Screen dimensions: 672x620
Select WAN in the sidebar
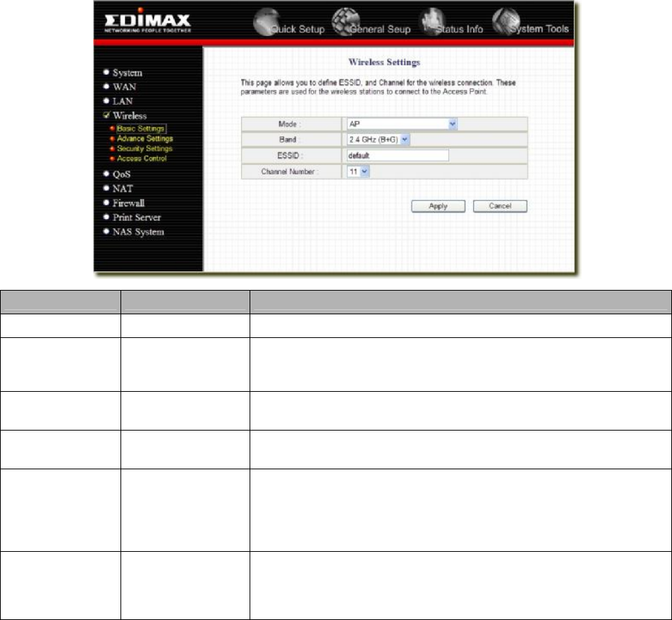pyautogui.click(x=124, y=87)
